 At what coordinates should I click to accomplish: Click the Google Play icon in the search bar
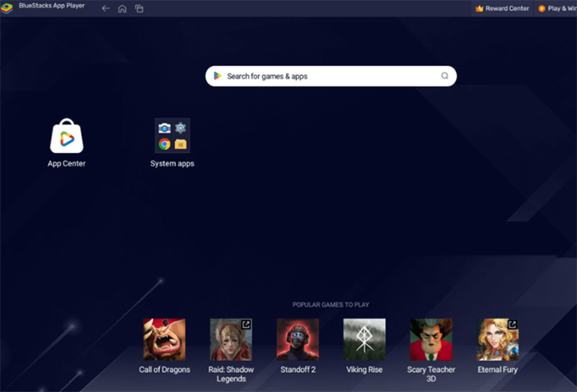pyautogui.click(x=218, y=76)
